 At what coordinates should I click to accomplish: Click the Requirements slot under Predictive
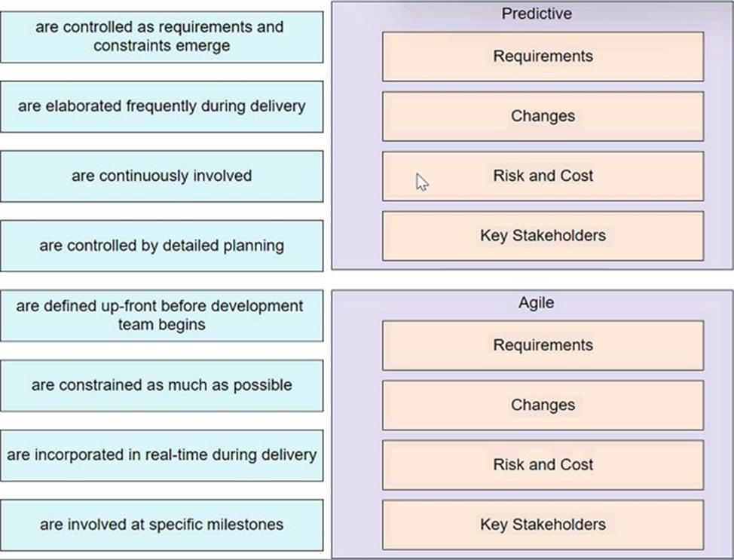[543, 57]
